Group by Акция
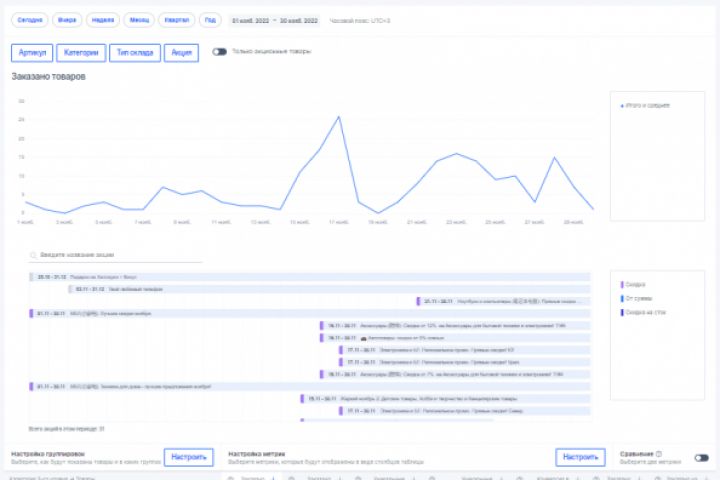720x480 pixels. click(x=181, y=53)
